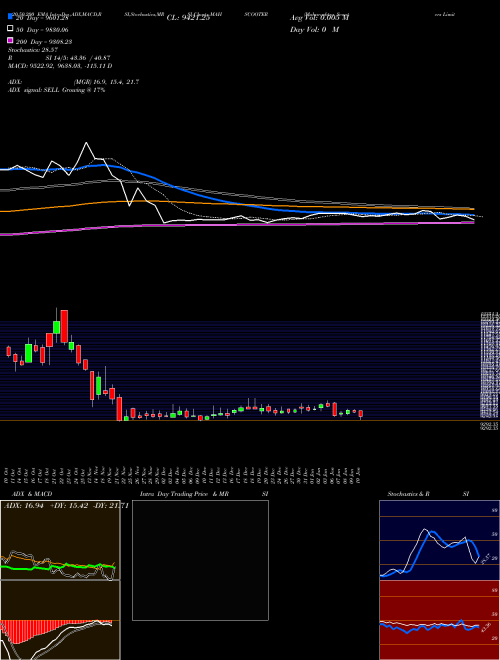
Task: Click the ADX indicator chart panel
Action: pyautogui.click(x=60, y=540)
